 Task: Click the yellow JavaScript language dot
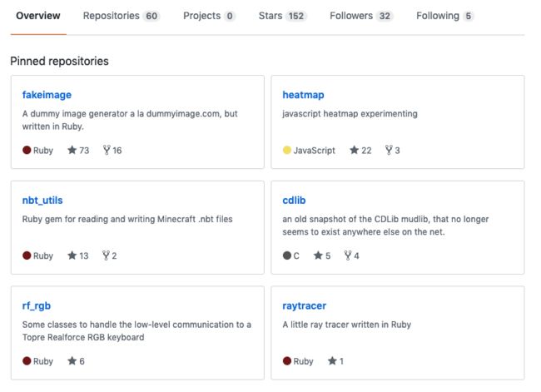click(286, 150)
